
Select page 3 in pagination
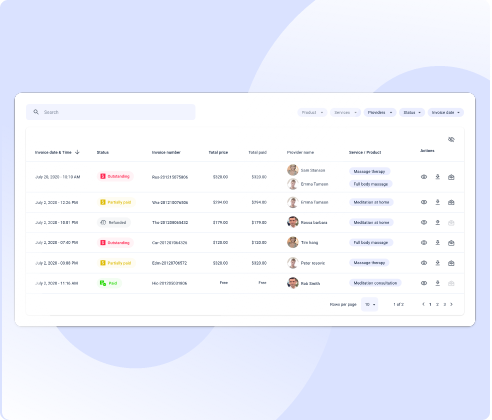(x=444, y=304)
